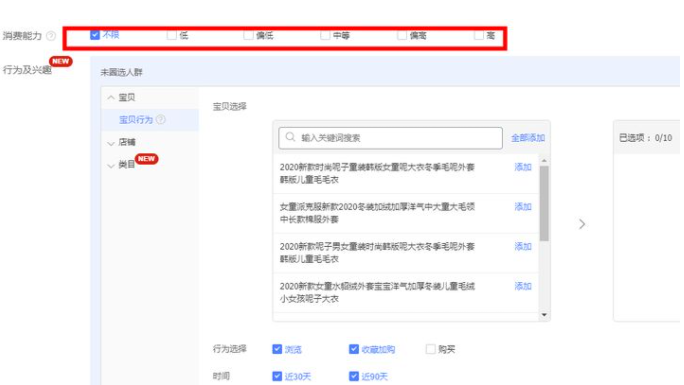Viewport: 684px width, 385px height.
Task: Click the 行为选择 label
Action: click(x=229, y=349)
